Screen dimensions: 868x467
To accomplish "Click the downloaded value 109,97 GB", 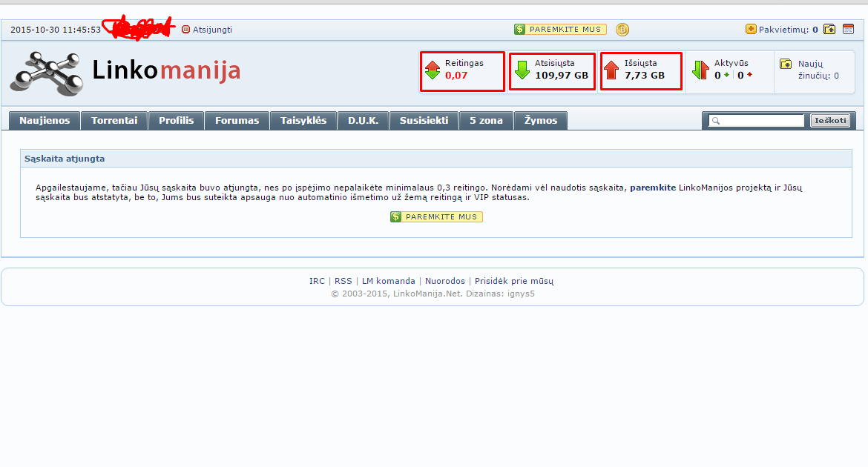I will 562,76.
